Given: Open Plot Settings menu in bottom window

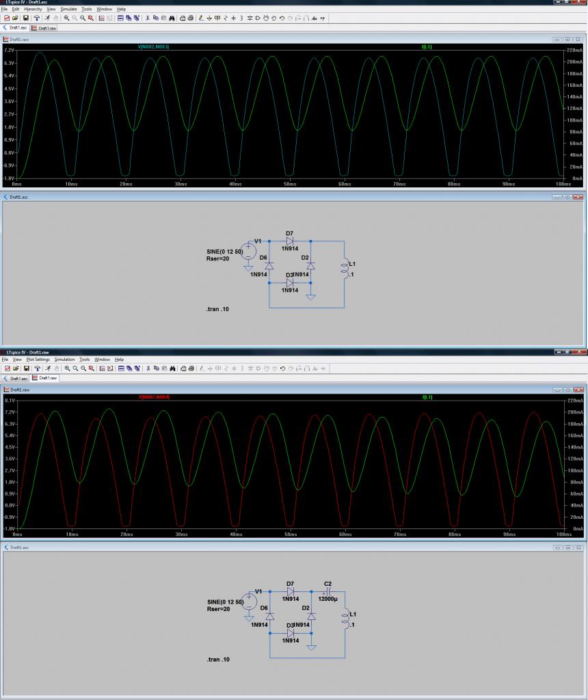Looking at the screenshot, I should tap(38, 359).
